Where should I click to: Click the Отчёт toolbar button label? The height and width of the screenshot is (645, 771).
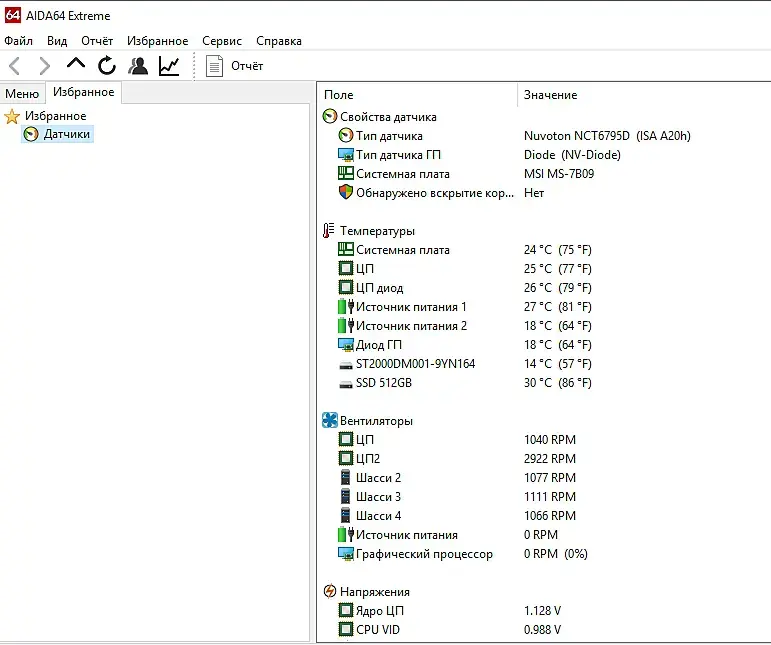coord(247,66)
